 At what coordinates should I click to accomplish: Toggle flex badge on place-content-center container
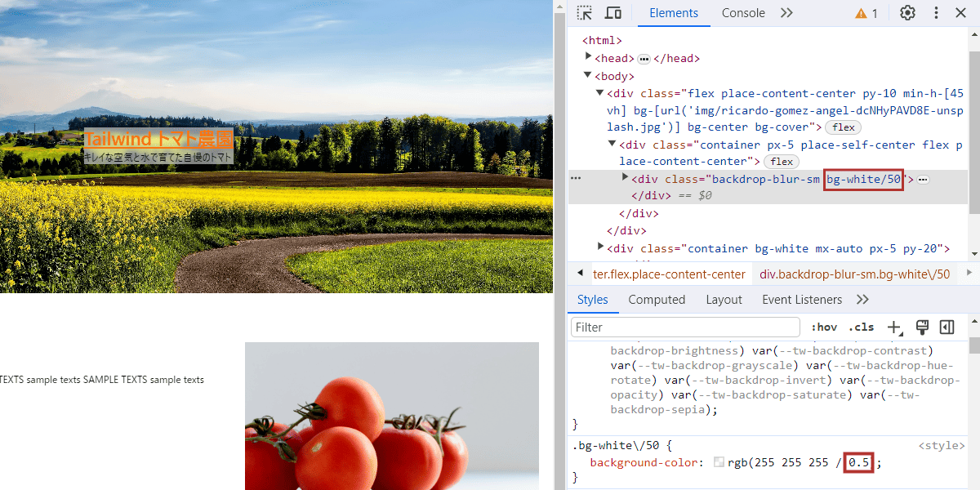coord(782,162)
